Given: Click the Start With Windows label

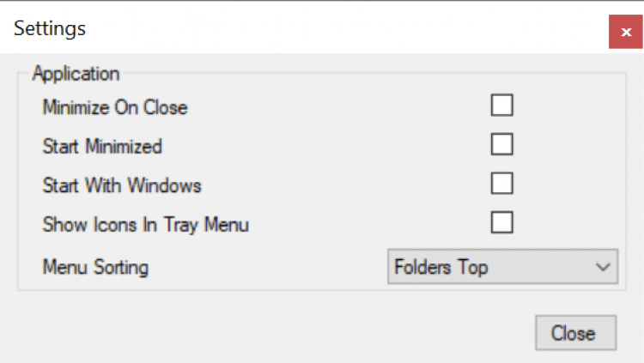Looking at the screenshot, I should point(122,185).
